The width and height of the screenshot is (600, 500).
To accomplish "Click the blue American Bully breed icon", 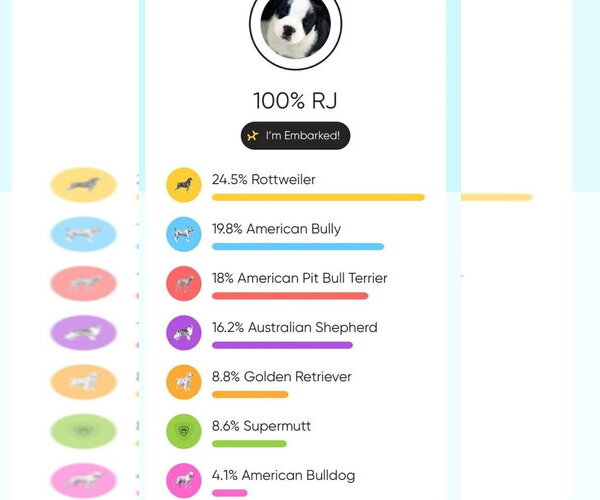I will coord(183,234).
